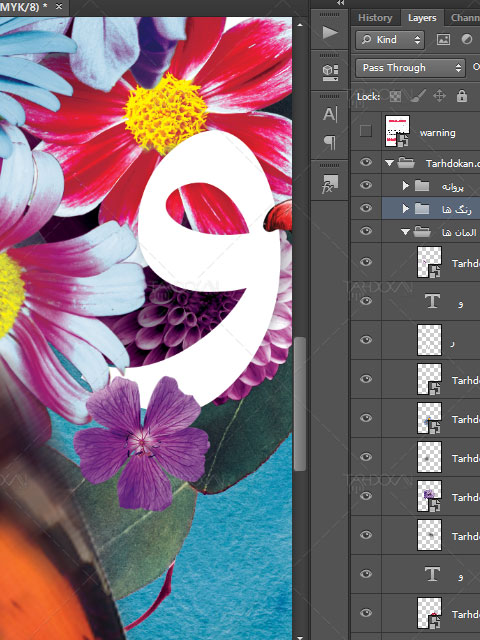
Task: Hide the پروانه group
Action: (x=366, y=185)
